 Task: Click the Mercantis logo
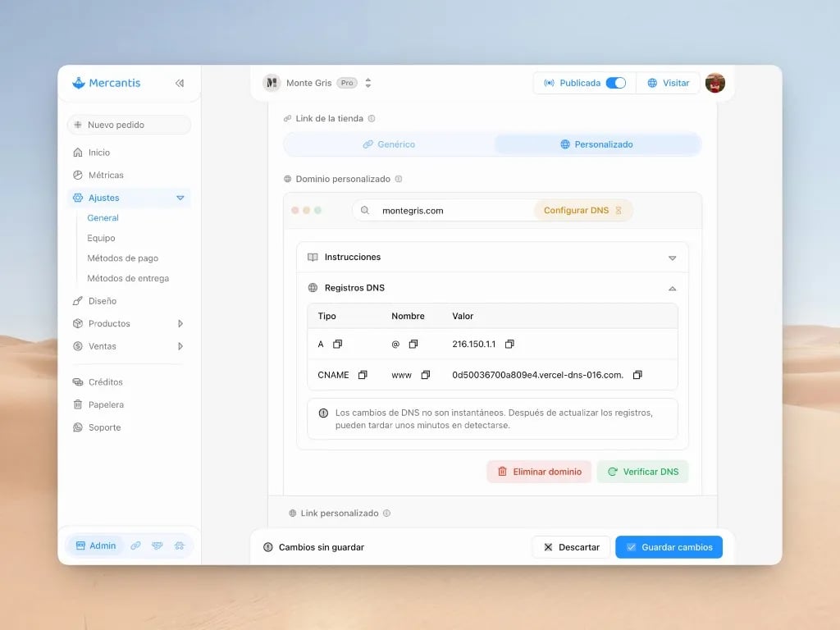106,83
